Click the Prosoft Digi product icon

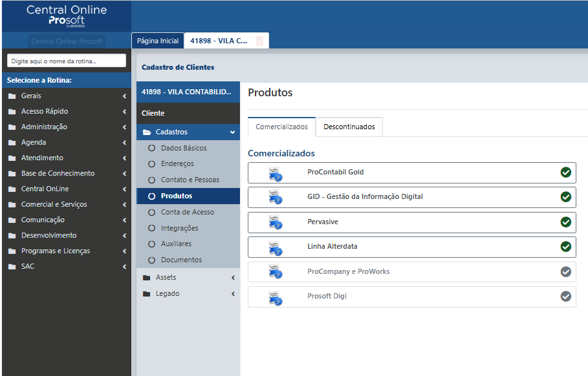coord(276,297)
